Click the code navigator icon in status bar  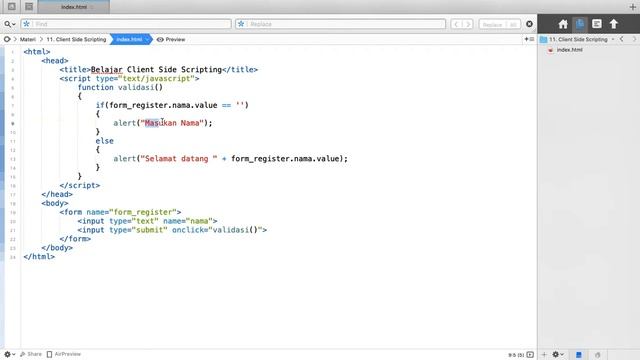(530, 355)
